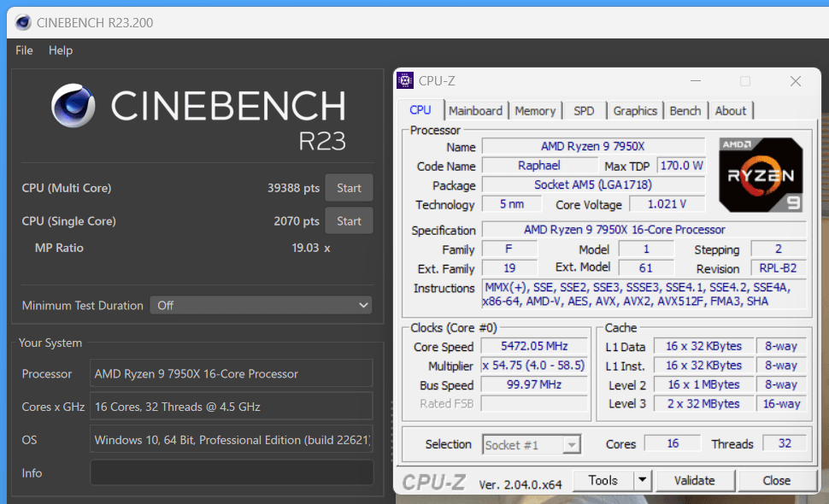The width and height of the screenshot is (829, 504).
Task: Click the Level 2 value 16 x 1 MBytes
Action: [703, 384]
